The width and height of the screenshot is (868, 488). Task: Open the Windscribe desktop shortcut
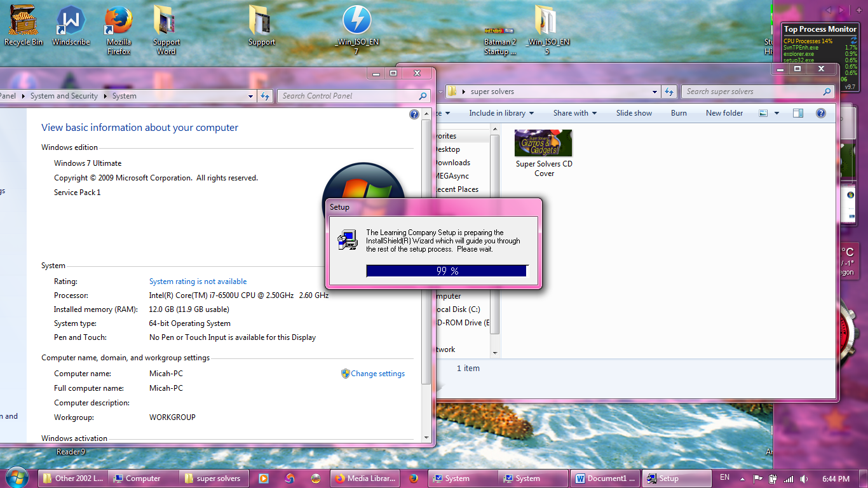pyautogui.click(x=71, y=22)
